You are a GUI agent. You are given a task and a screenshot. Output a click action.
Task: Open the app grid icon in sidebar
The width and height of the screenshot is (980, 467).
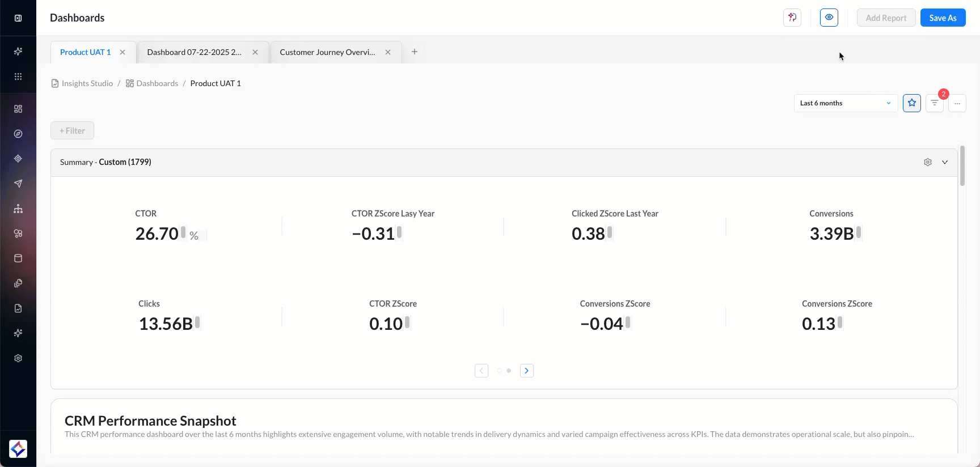18,77
